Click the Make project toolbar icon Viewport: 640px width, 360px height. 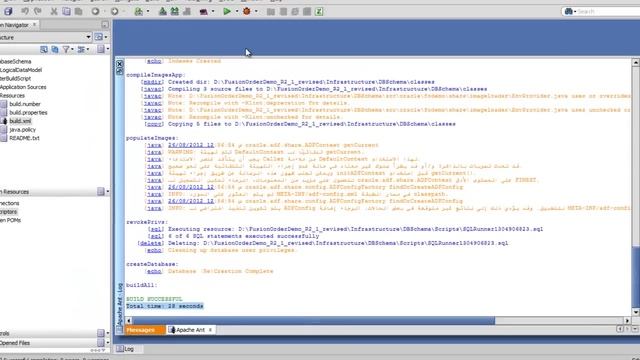pos(162,11)
